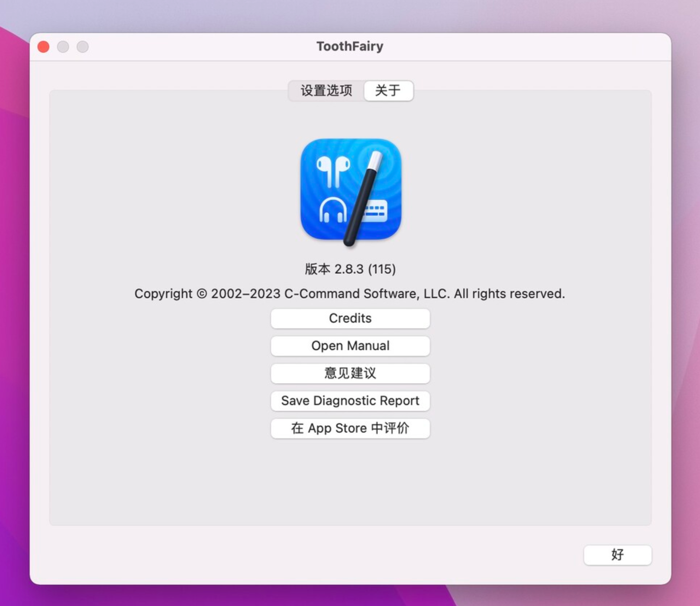This screenshot has width=700, height=606.
Task: Click the Open Manual button
Action: click(x=350, y=346)
